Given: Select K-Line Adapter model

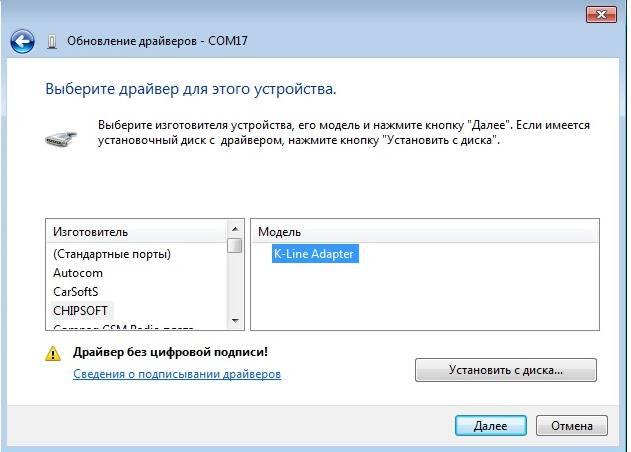Looking at the screenshot, I should click(x=314, y=254).
